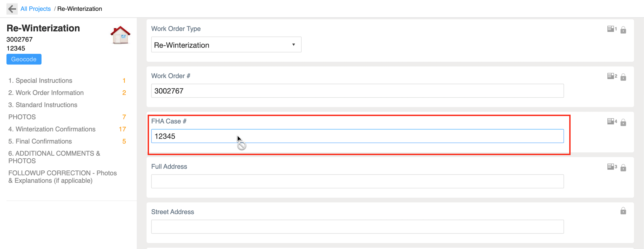
Task: Click the form icon labeled 1 near Work Order Type
Action: pos(611,29)
